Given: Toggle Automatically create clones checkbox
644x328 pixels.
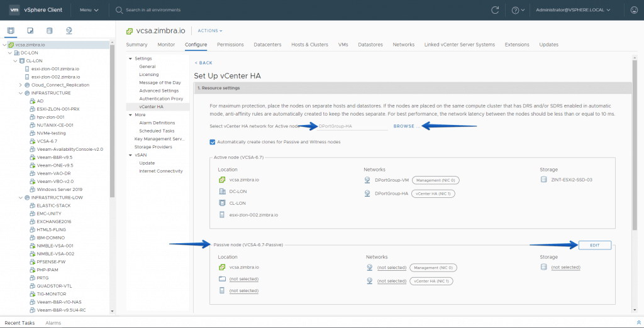Looking at the screenshot, I should tap(213, 142).
